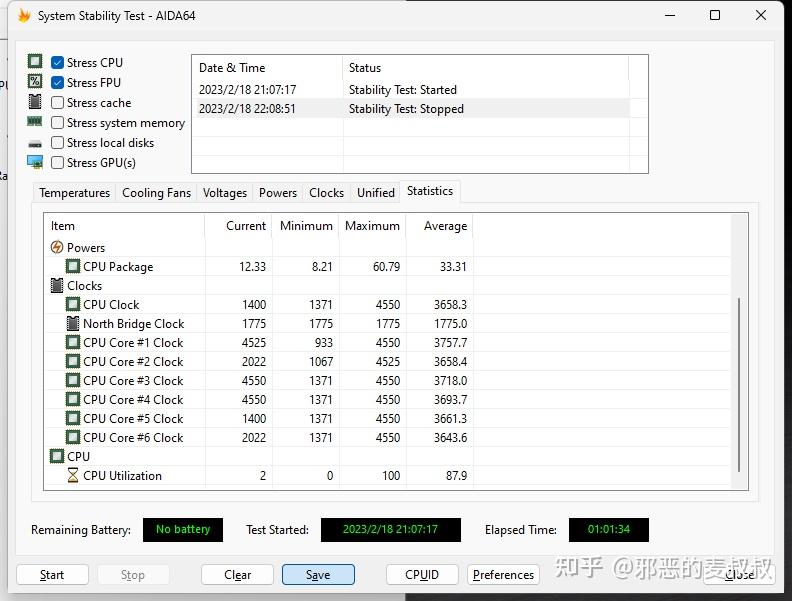Click the Stop button
Screen dimensions: 792x601
pos(133,575)
